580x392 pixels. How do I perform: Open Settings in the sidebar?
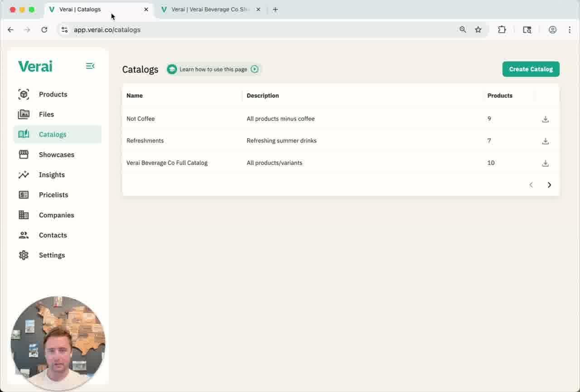click(x=58, y=255)
